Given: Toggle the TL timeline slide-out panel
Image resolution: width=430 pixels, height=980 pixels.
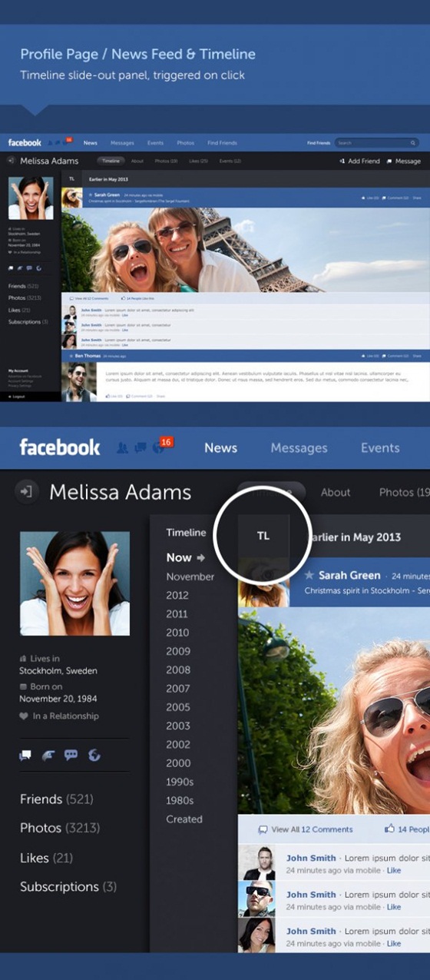Looking at the screenshot, I should point(263,536).
